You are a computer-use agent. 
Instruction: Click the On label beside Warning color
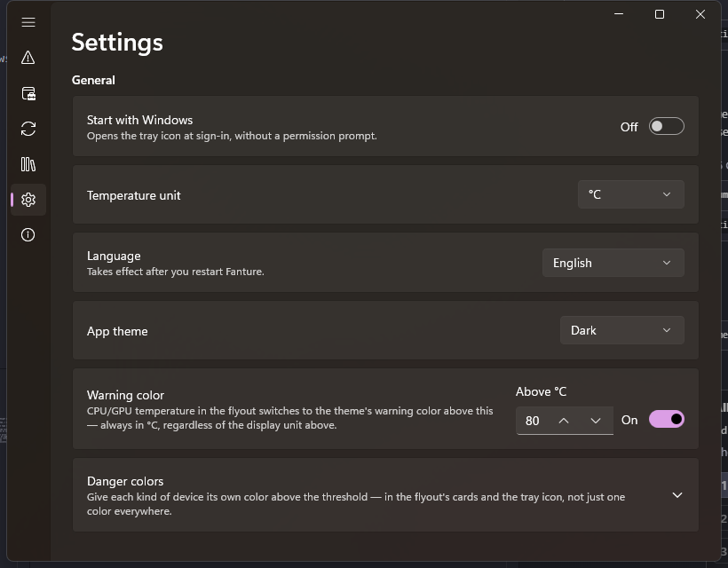[x=629, y=420]
